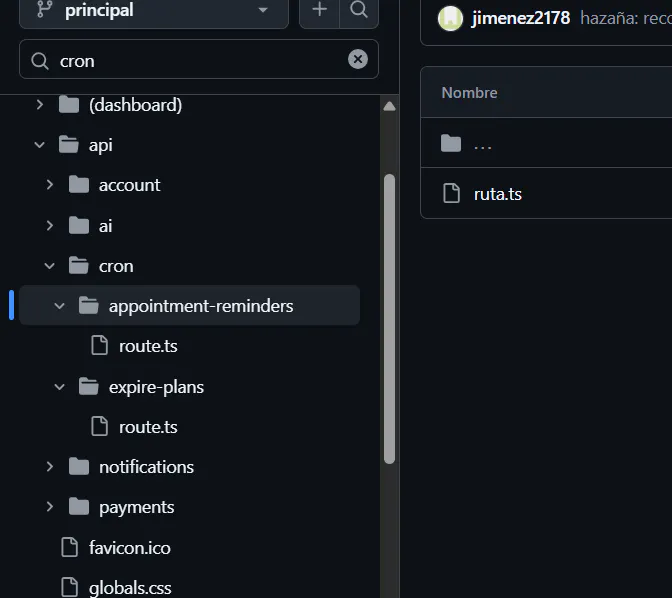Click the ai folder icon
Viewport: 672px width, 598px height.
click(79, 225)
